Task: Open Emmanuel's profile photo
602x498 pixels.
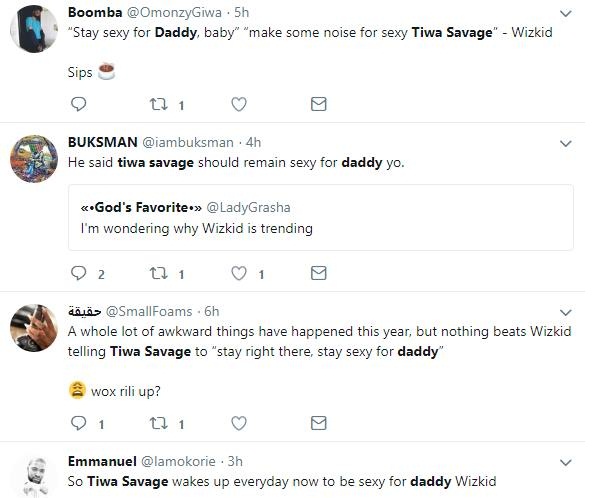Action: click(x=31, y=477)
